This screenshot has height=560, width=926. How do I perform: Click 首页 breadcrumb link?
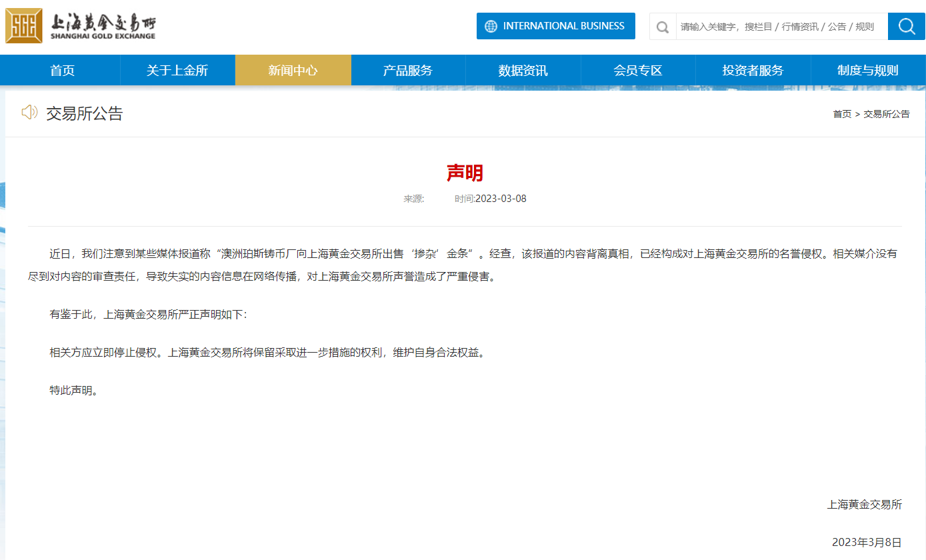(x=842, y=114)
